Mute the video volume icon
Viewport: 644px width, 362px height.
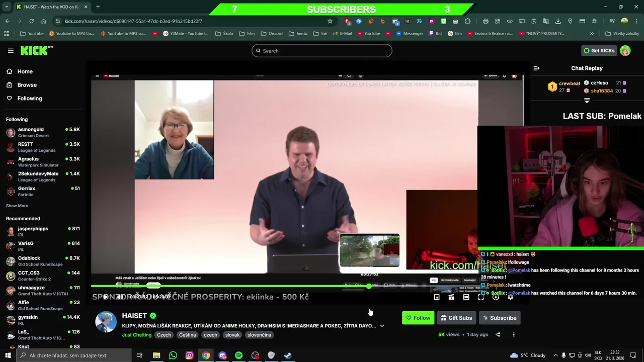pos(120,297)
